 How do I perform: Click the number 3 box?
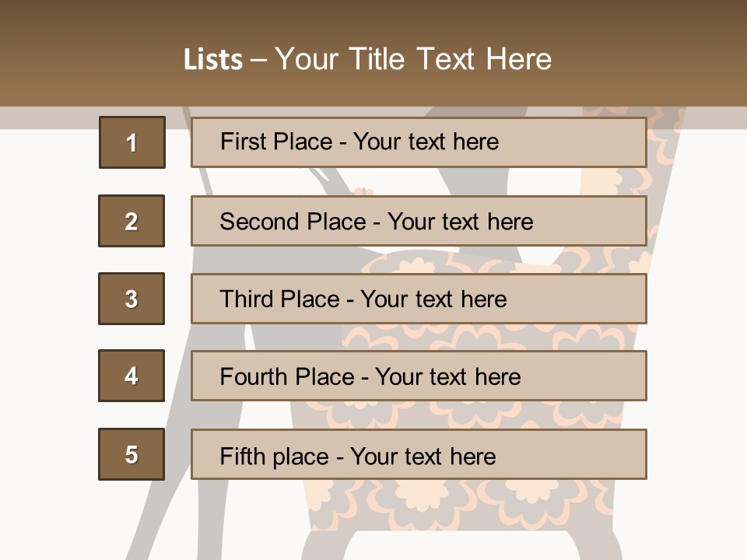[132, 299]
